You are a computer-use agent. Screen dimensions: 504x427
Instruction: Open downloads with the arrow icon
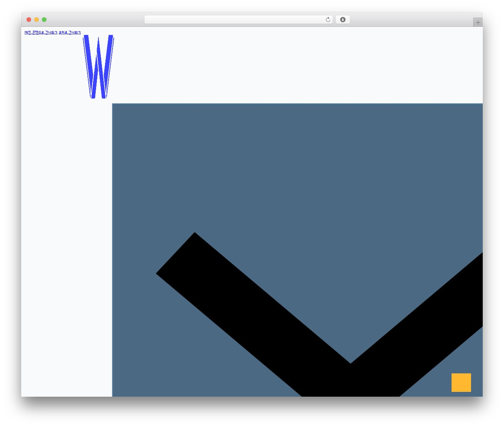click(x=343, y=20)
